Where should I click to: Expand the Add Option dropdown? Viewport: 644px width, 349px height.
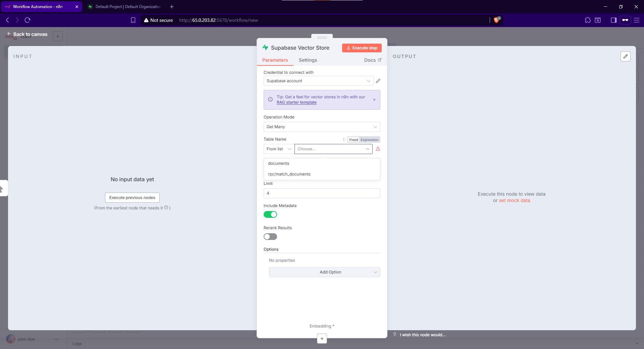click(324, 272)
